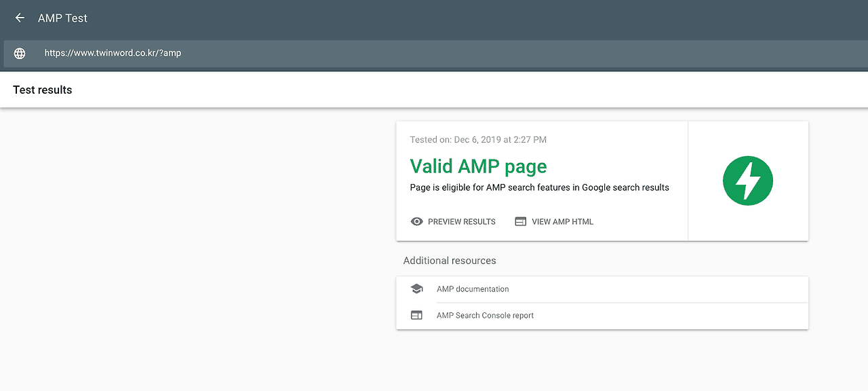Click the browser-window icon beside View AMP HTML
The height and width of the screenshot is (391, 868).
point(520,221)
